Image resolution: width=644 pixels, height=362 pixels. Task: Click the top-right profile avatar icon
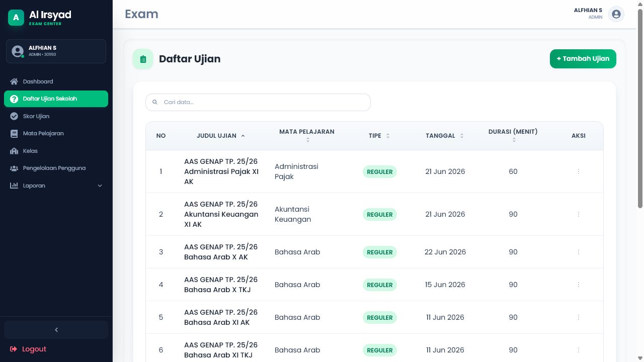616,14
